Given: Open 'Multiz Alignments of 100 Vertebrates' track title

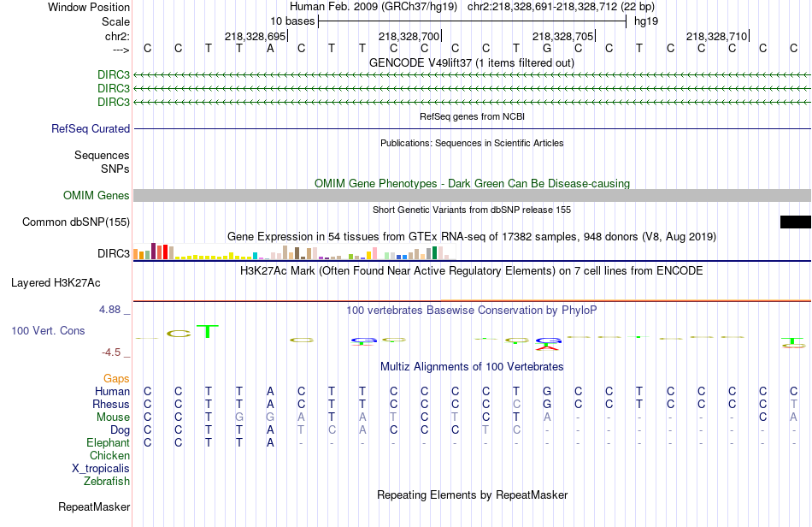Looking at the screenshot, I should point(472,366).
